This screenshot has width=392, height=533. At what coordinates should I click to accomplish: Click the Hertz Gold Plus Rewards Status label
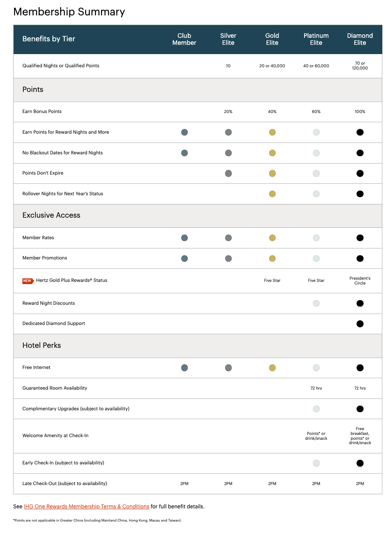[x=72, y=281]
